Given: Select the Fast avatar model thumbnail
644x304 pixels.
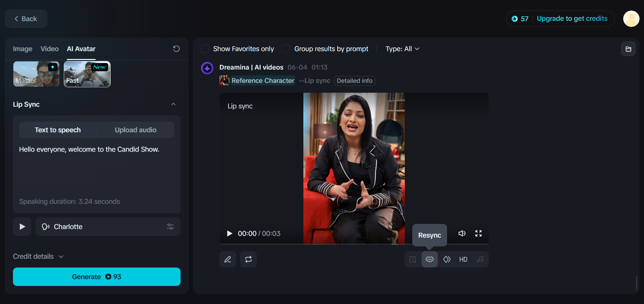Looking at the screenshot, I should click(87, 74).
